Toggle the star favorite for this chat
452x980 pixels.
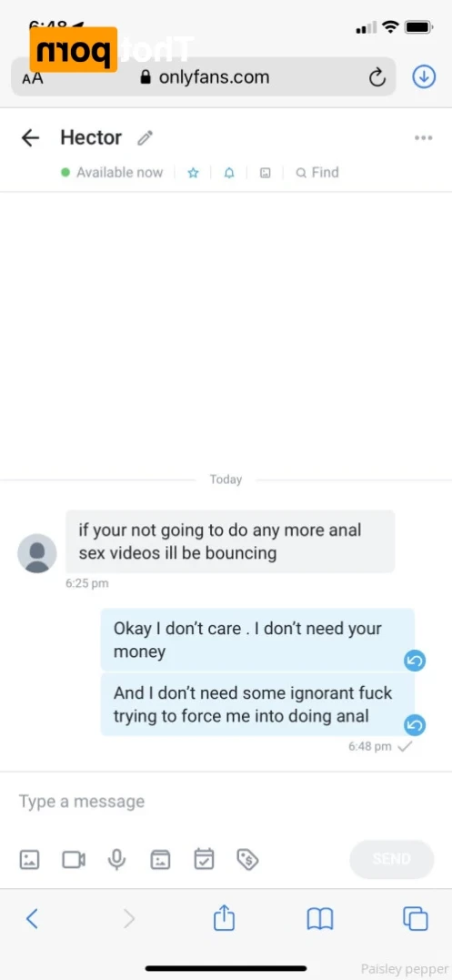[x=193, y=173]
